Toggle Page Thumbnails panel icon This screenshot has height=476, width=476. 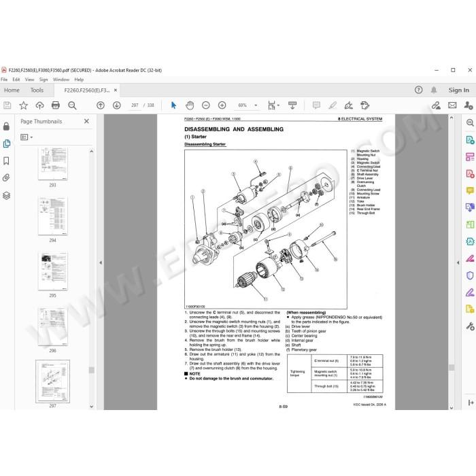coord(6,143)
